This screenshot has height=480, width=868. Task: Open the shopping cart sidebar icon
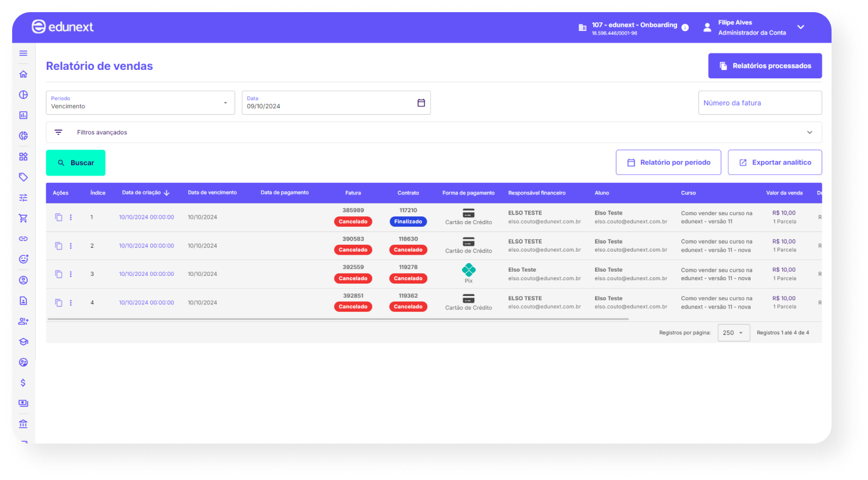click(23, 218)
